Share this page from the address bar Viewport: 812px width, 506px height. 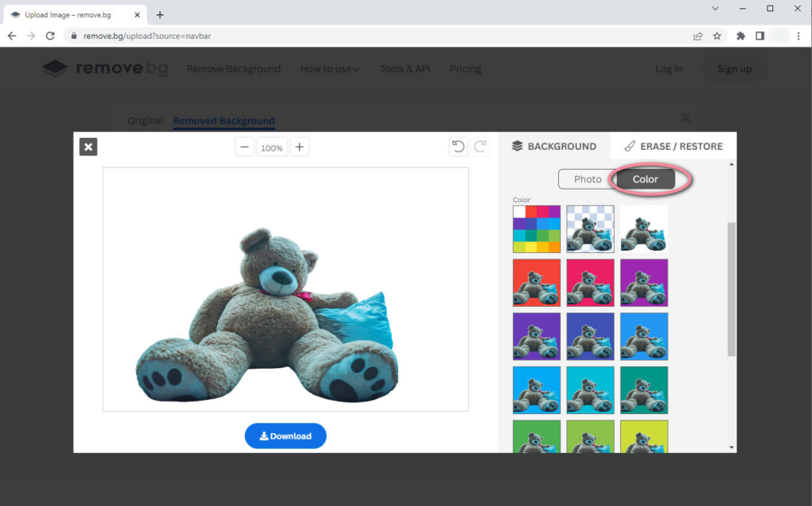click(698, 36)
